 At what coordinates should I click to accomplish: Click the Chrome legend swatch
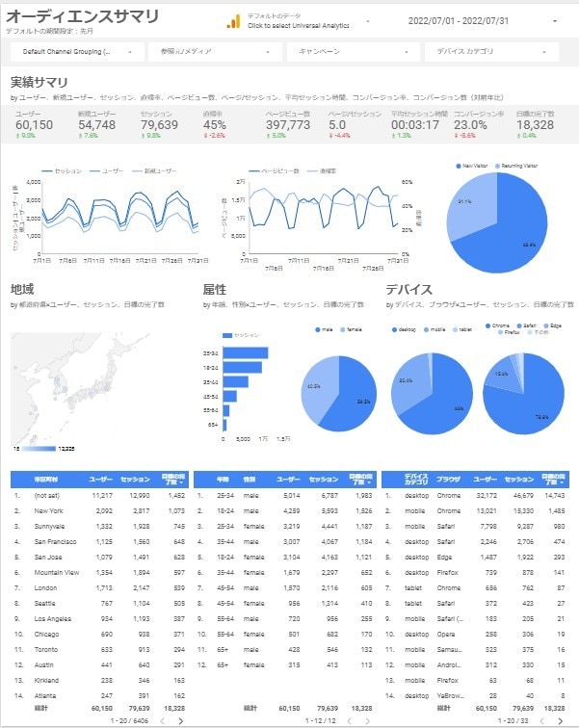coord(487,325)
